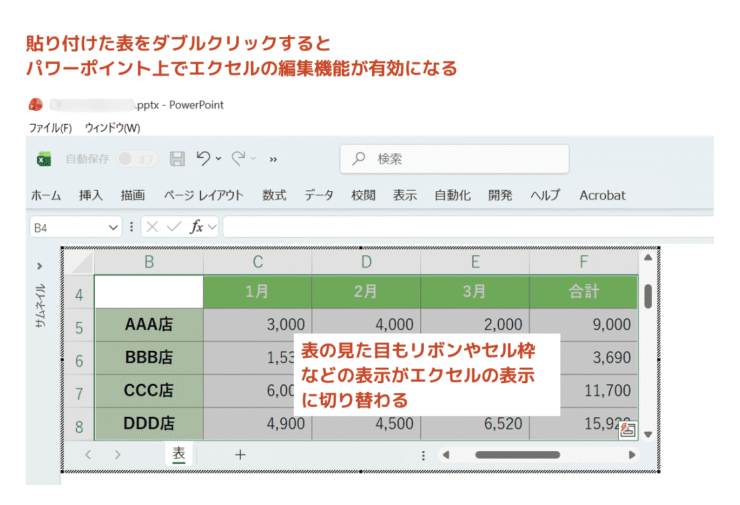
Task: Click the Quick Analysis icon at table corner
Action: pyautogui.click(x=628, y=430)
